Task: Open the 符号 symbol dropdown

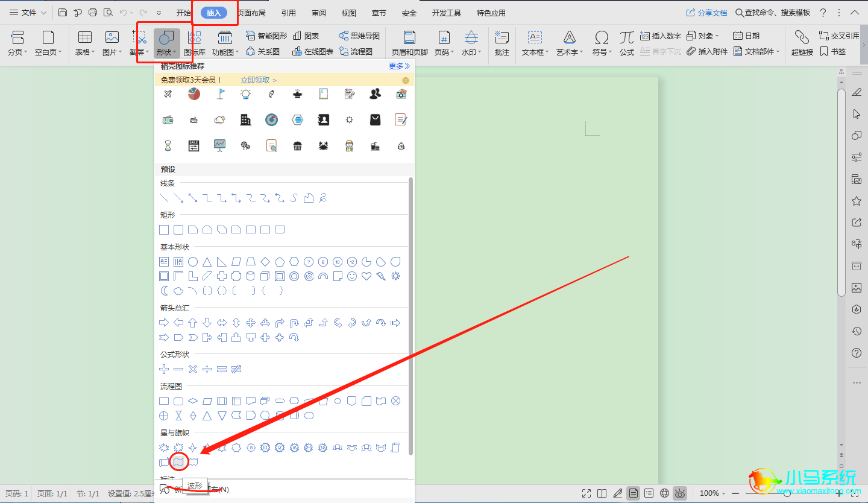Action: tap(602, 44)
